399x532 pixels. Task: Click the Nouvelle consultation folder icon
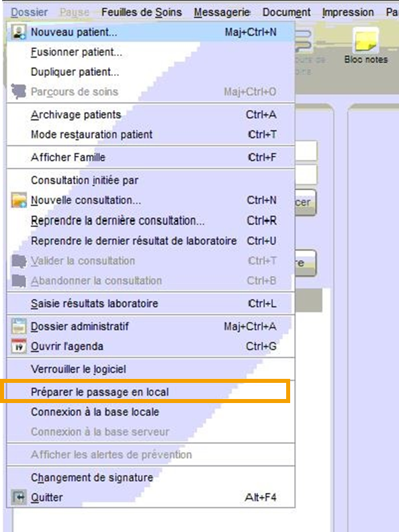coord(19,200)
